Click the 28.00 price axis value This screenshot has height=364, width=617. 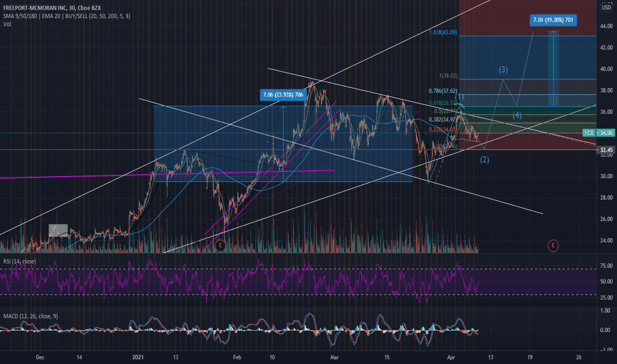pos(606,197)
